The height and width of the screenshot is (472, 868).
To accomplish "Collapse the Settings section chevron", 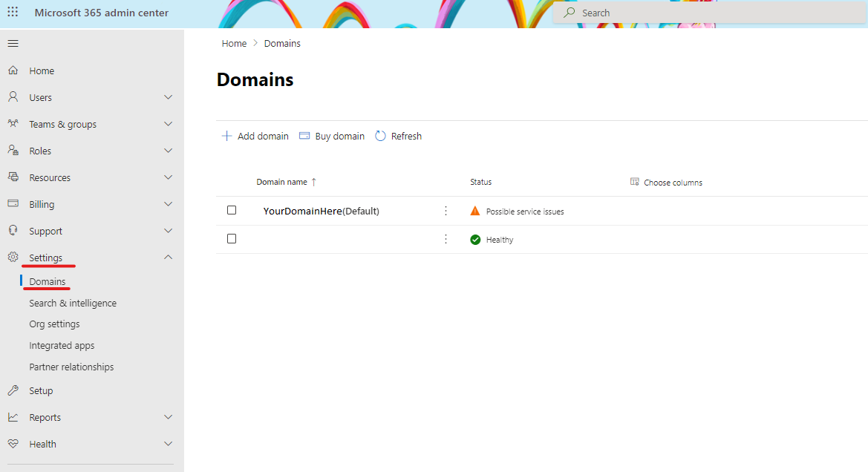I will pos(169,258).
